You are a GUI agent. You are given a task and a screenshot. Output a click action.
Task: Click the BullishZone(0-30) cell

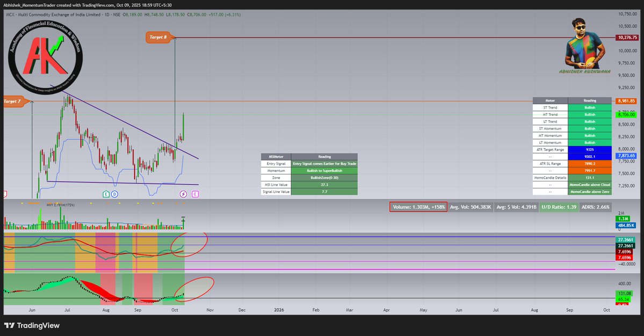324,178
